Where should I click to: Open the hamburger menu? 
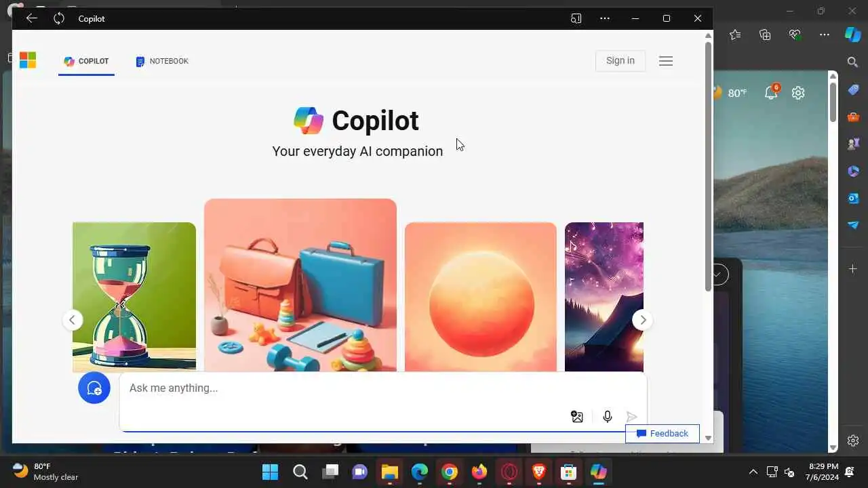(x=666, y=61)
